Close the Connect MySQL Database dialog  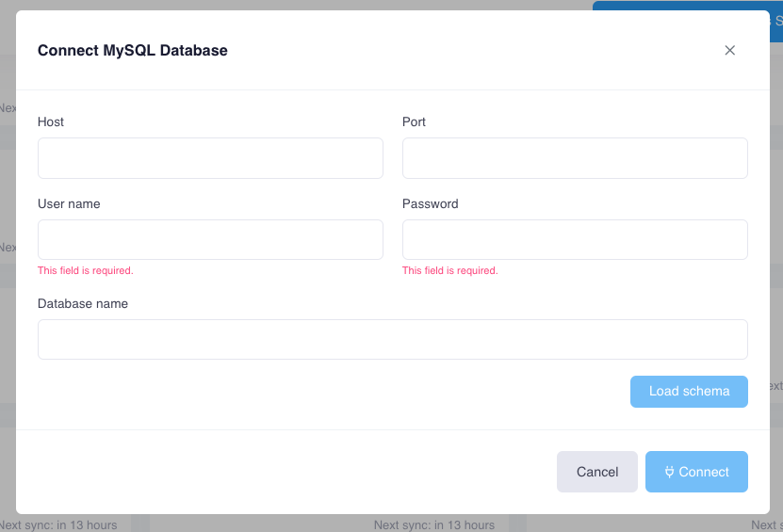729,51
